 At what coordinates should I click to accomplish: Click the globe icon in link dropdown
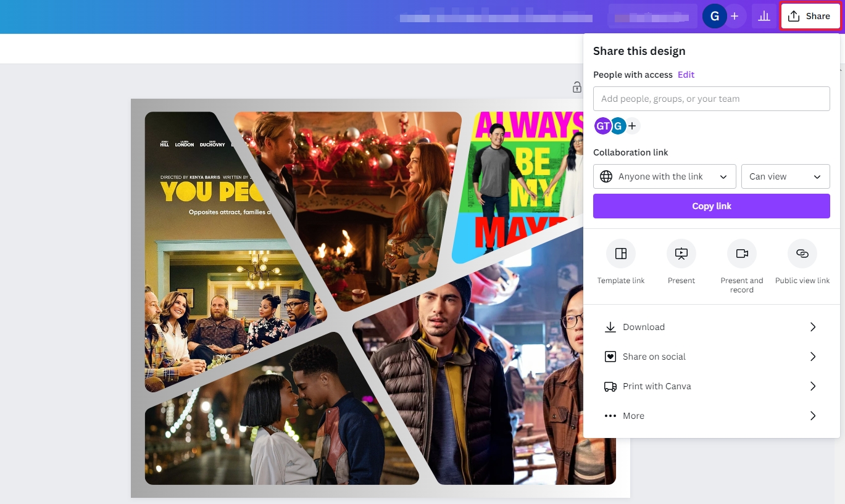pyautogui.click(x=606, y=176)
